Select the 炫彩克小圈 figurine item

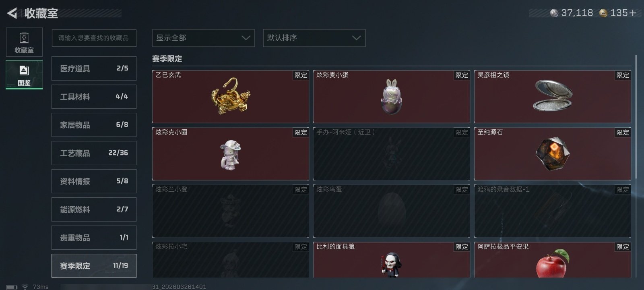click(231, 154)
